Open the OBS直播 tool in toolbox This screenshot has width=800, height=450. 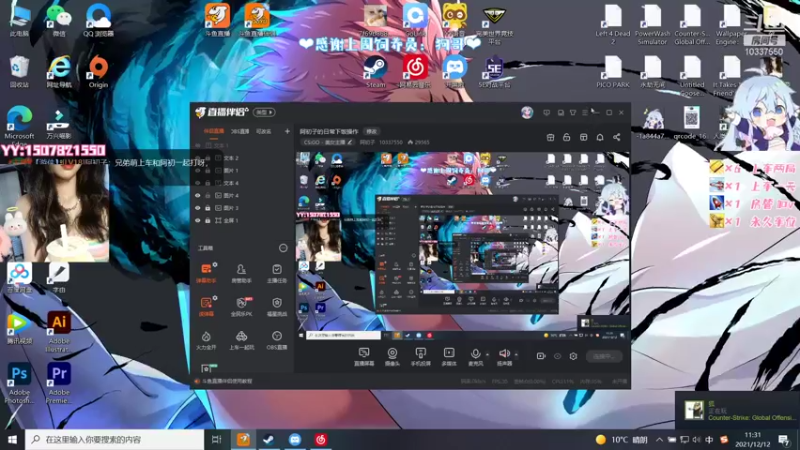pos(277,340)
